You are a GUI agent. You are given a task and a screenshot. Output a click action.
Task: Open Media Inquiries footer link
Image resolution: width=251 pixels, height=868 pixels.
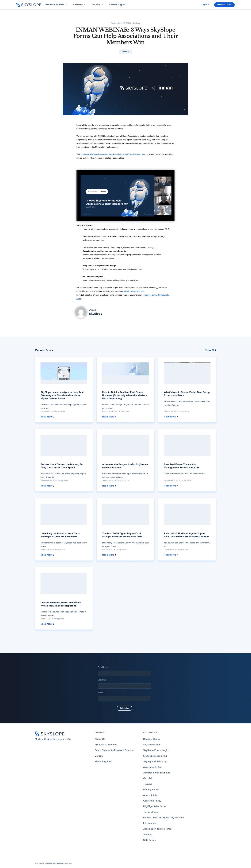(103, 761)
